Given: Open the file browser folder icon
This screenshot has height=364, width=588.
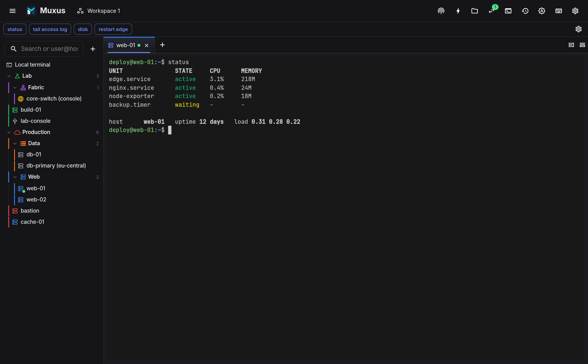Looking at the screenshot, I should coord(475,11).
